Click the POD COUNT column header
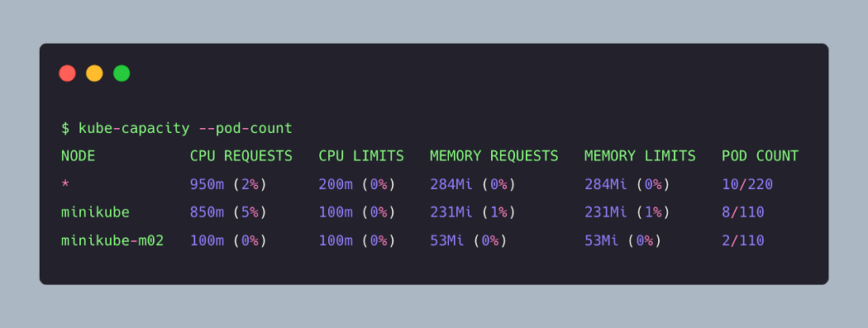Screen dimensions: 868x328 (760, 156)
